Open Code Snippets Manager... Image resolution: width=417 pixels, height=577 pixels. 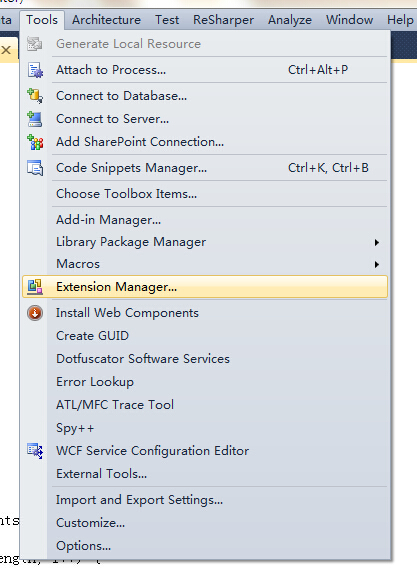click(x=205, y=168)
